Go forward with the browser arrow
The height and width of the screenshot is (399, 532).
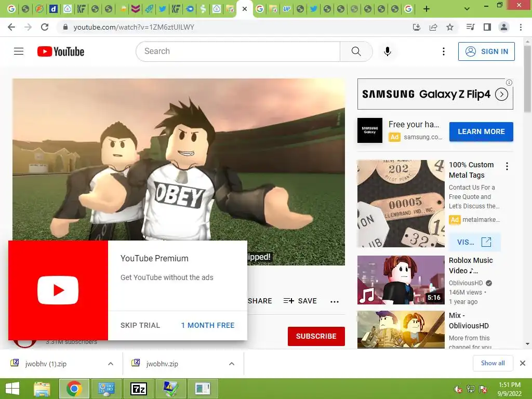click(x=28, y=27)
